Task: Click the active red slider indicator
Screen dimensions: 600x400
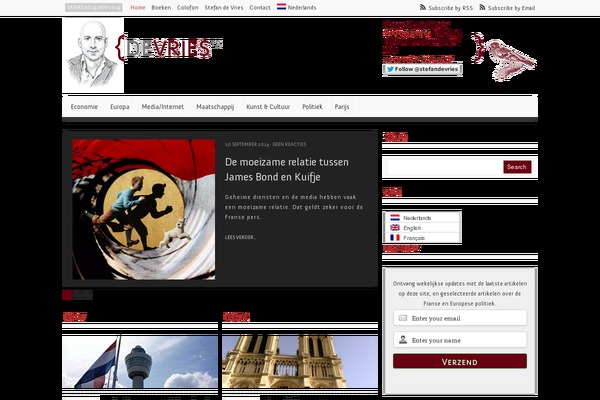Action: 67,295
